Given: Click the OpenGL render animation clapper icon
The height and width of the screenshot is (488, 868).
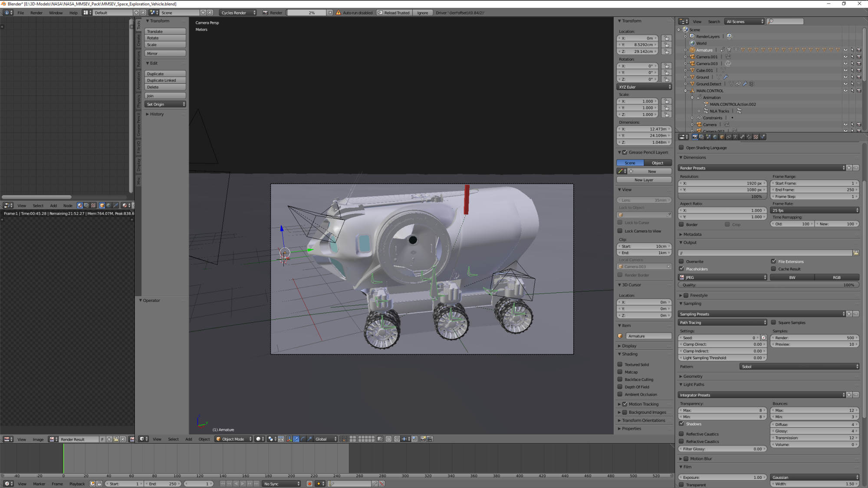Looking at the screenshot, I should point(430,439).
